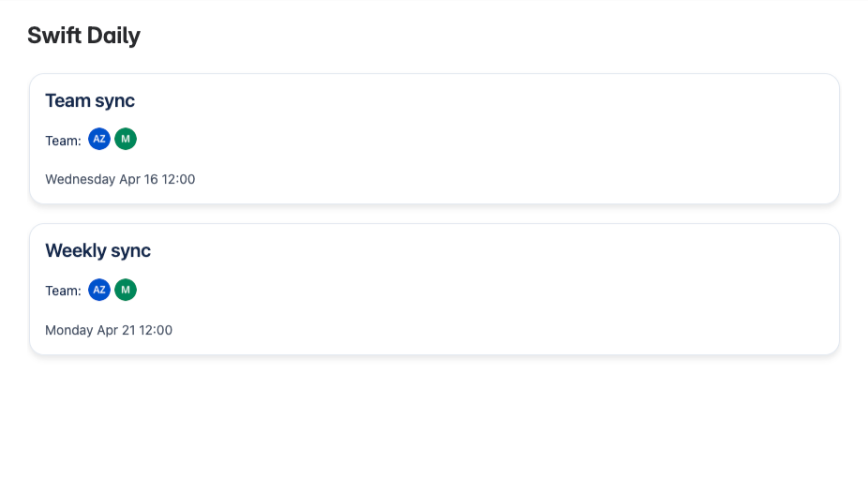The height and width of the screenshot is (494, 868).
Task: Click the AZ avatar in Team sync card
Action: (x=99, y=140)
